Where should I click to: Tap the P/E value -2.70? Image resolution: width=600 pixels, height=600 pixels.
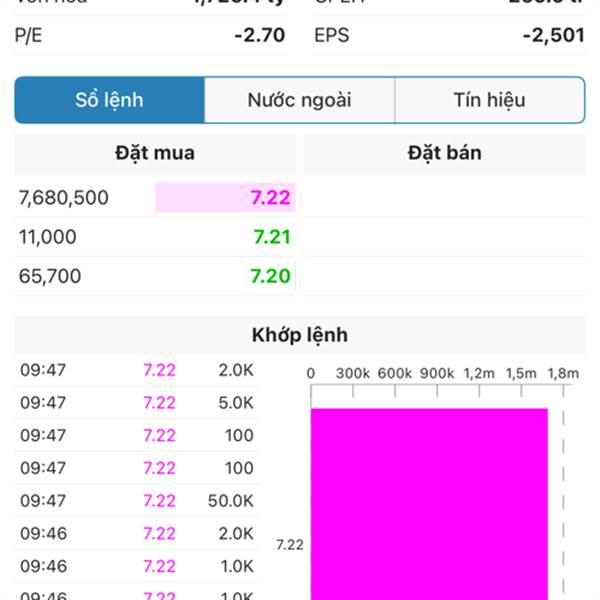(x=260, y=35)
